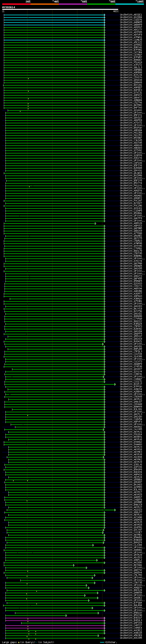
Task: Click the cyan alignment bar for UniRef100_A8IQC1
Action: click(x=54, y=15)
